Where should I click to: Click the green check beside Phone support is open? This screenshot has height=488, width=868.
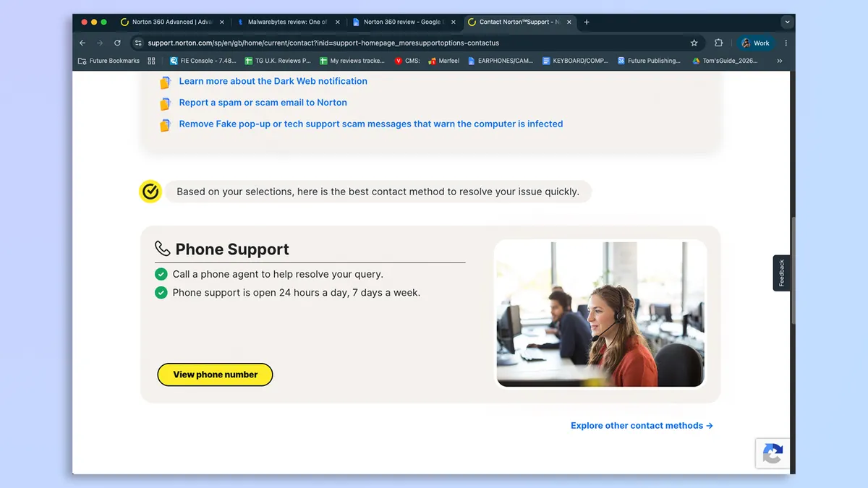pos(161,293)
